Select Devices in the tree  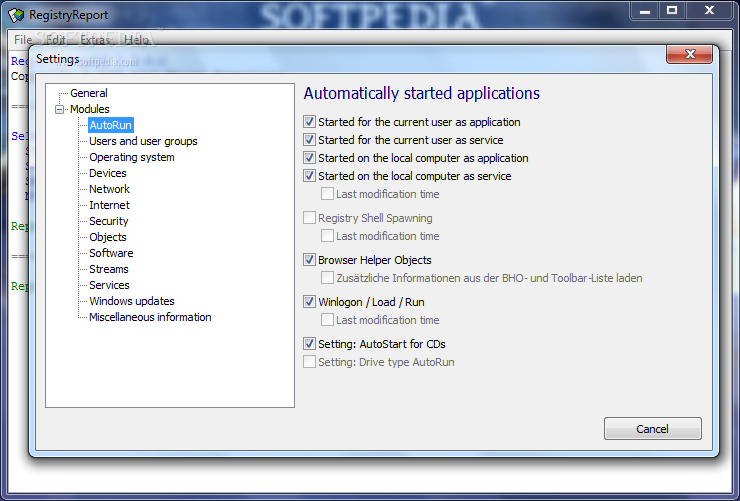[x=108, y=173]
